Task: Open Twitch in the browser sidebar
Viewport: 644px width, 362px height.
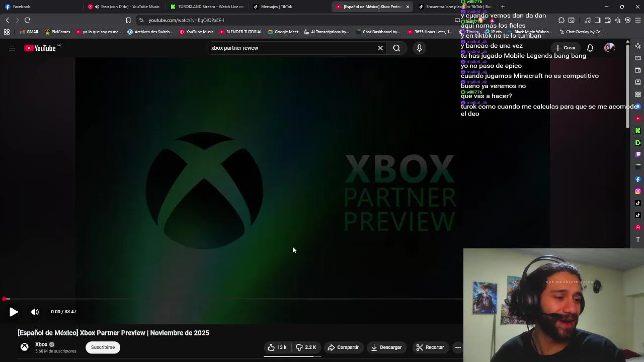Action: [x=638, y=155]
